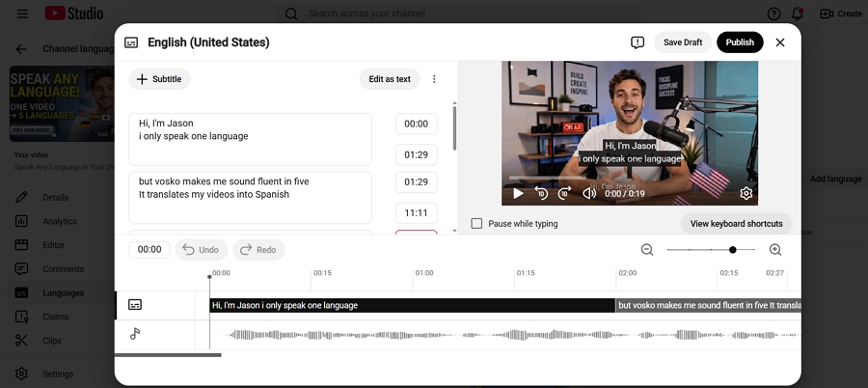Publish the subtitles
Viewport: 868px width, 388px height.
740,42
